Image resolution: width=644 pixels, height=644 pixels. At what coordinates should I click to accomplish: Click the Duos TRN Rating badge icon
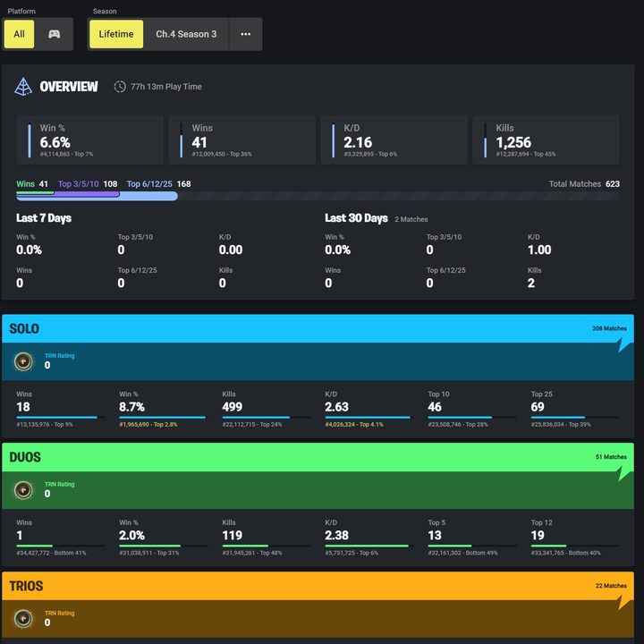(23, 490)
